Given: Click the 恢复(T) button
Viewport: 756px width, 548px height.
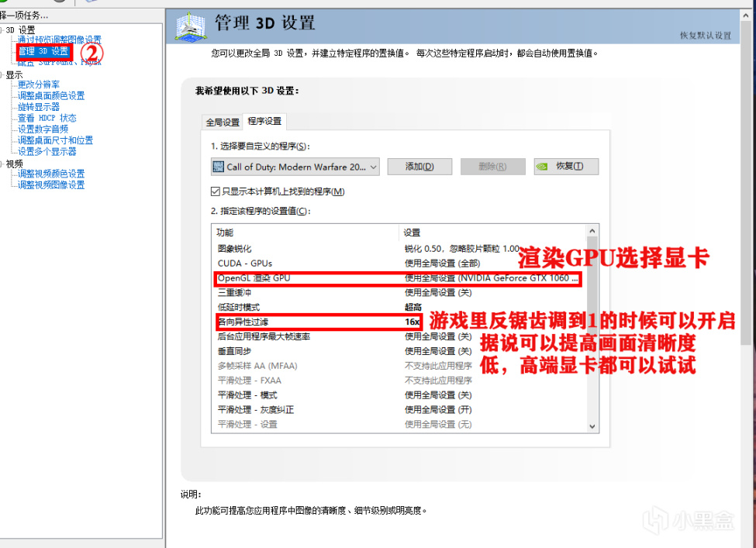Looking at the screenshot, I should (x=566, y=167).
